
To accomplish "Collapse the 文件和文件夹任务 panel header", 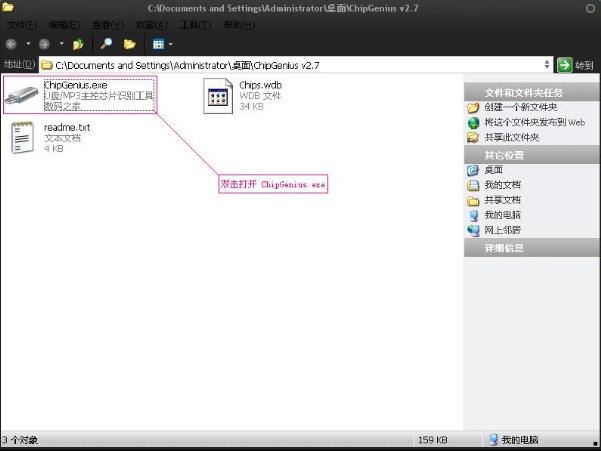I will pyautogui.click(x=532, y=92).
